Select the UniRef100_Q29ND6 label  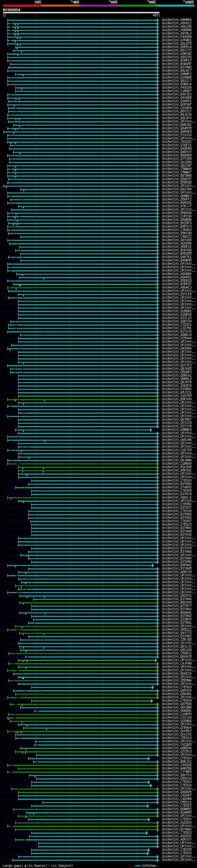(x=177, y=78)
